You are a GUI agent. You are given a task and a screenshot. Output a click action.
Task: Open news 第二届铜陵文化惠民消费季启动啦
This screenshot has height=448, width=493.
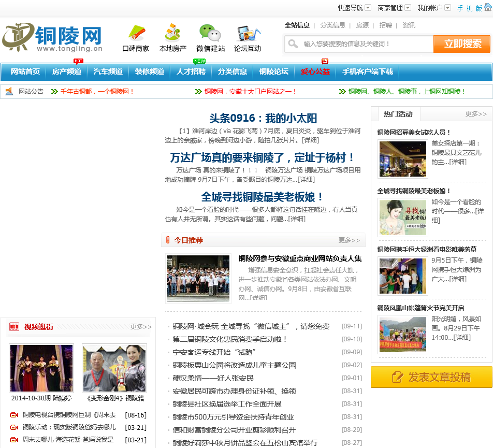(229, 339)
